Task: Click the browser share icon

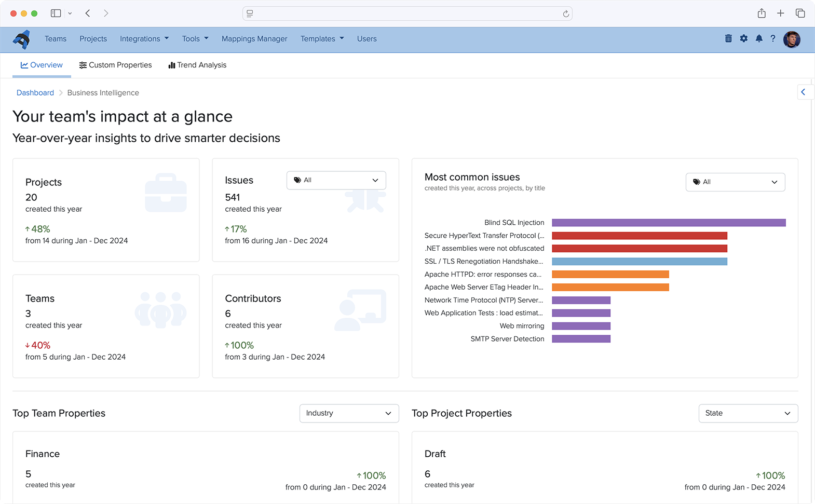Action: [762, 13]
